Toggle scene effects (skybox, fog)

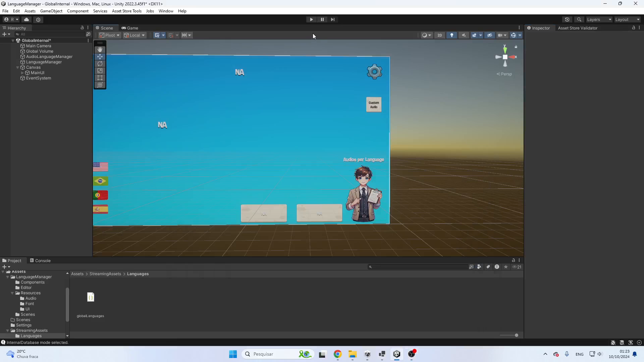click(x=474, y=35)
